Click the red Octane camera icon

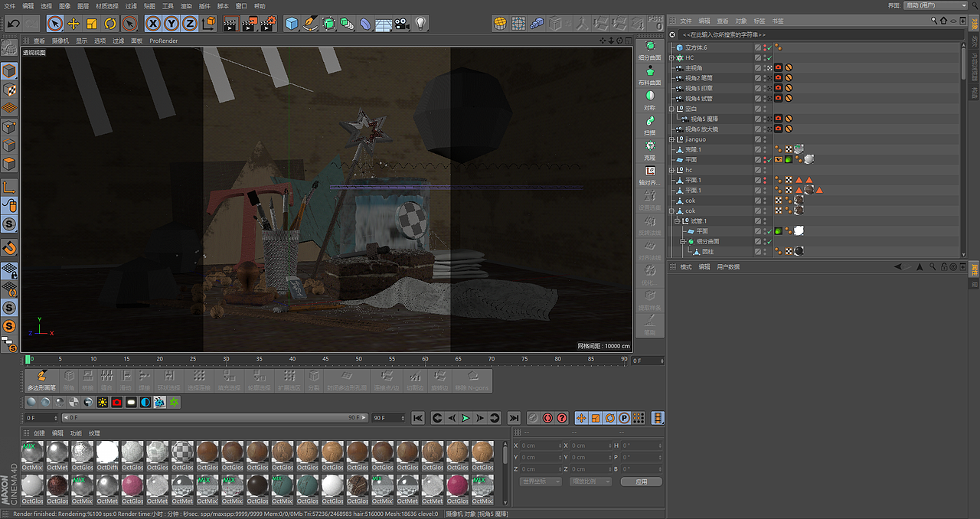coord(116,402)
